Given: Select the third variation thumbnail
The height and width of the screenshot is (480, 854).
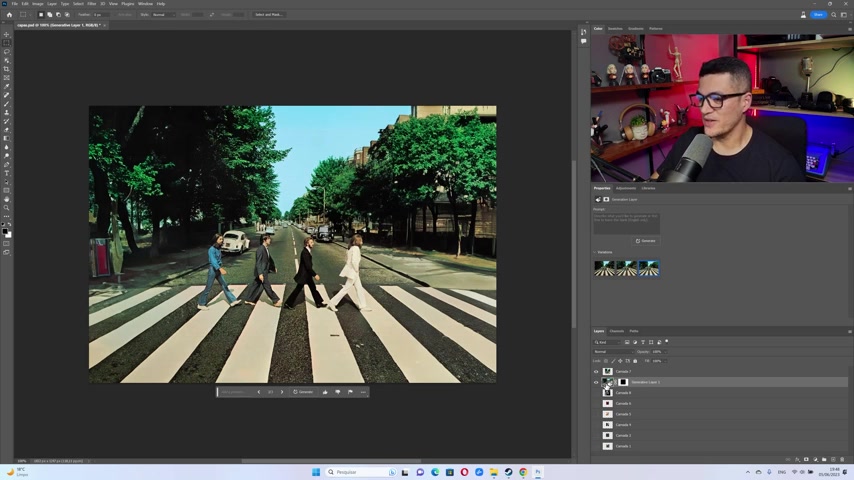Looking at the screenshot, I should 649,269.
